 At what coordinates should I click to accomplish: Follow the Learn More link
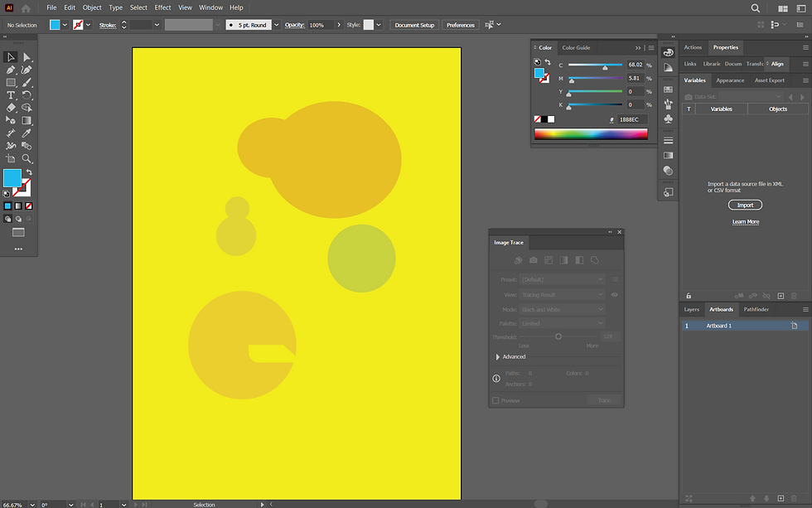[745, 221]
